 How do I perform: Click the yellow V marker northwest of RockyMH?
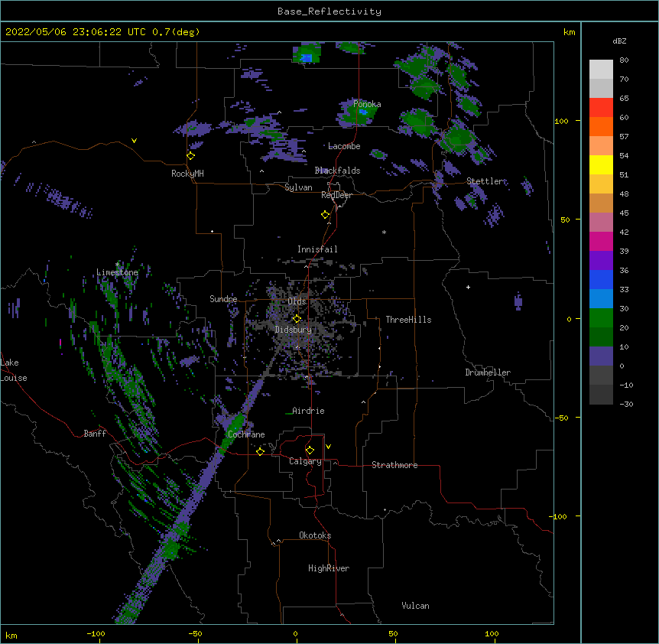134,141
